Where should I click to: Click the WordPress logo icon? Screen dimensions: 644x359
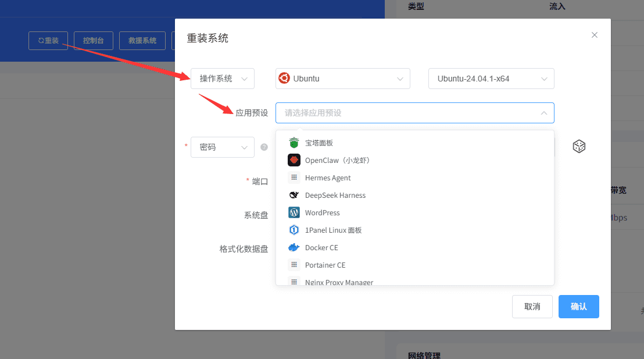click(294, 212)
